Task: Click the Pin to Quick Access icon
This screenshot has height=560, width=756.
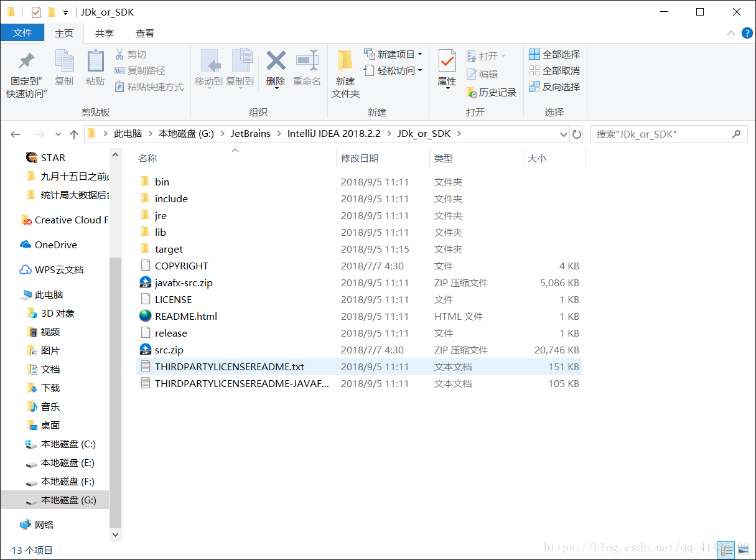Action: pyautogui.click(x=26, y=62)
